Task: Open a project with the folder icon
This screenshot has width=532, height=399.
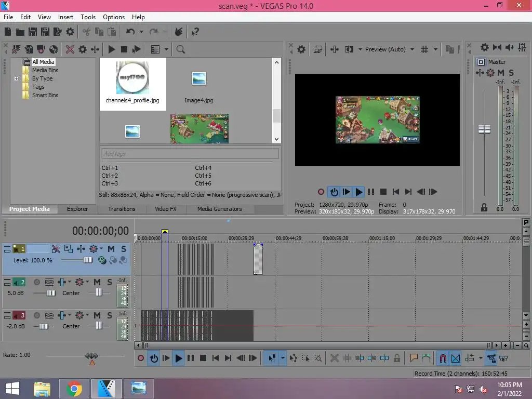Action: [x=20, y=32]
